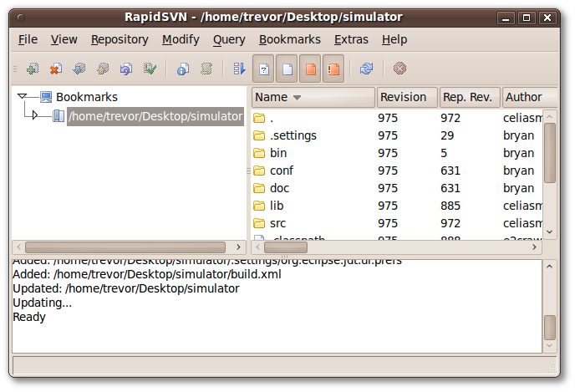The height and width of the screenshot is (392, 575).
Task: Collapse the Bookmarks tree root
Action: pos(23,96)
